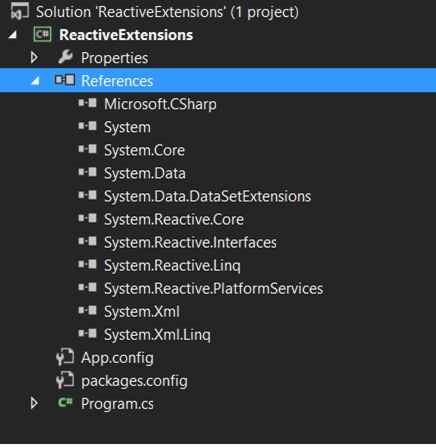Screen dimensions: 436x447
Task: Click the reference icon beside System.Reactive.Linq
Action: (87, 264)
